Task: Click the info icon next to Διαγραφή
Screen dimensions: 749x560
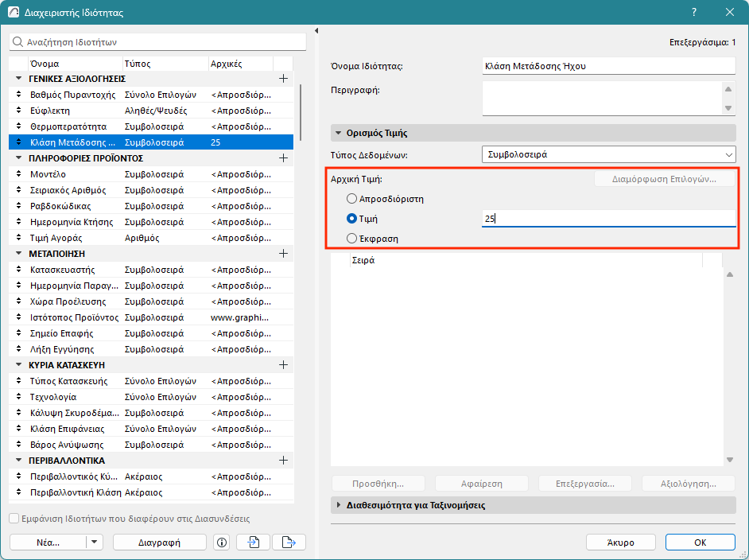Action: coord(222,542)
